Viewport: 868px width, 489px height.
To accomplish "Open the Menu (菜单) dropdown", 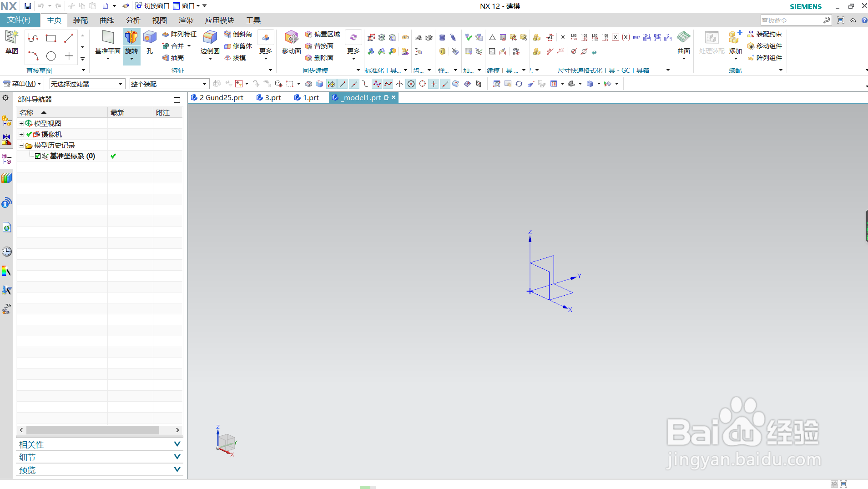I will click(23, 84).
